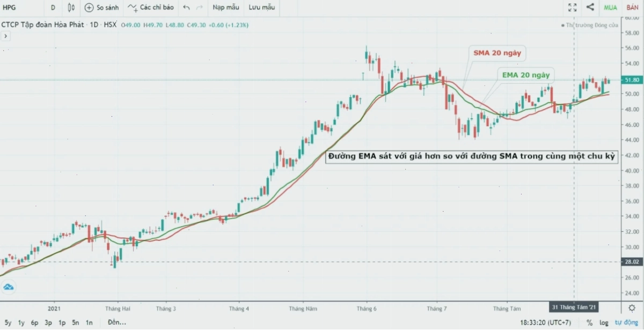Toggle the tự động auto scale
The width and height of the screenshot is (644, 330).
[x=627, y=322]
